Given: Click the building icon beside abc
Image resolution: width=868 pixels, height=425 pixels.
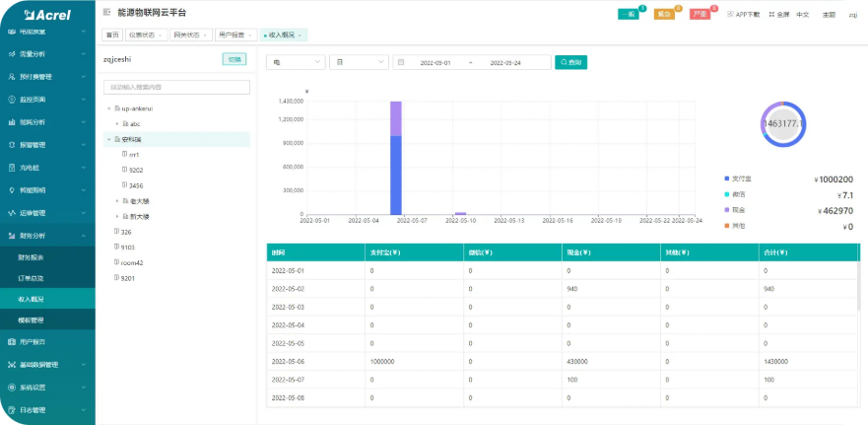Looking at the screenshot, I should [125, 123].
